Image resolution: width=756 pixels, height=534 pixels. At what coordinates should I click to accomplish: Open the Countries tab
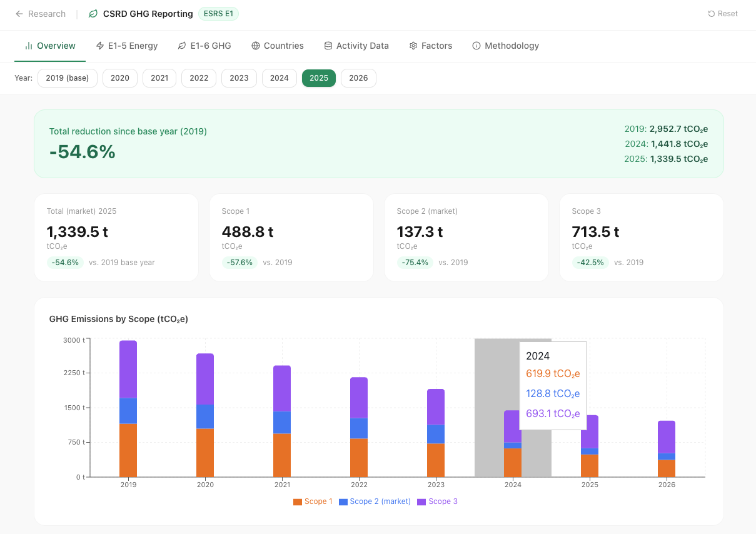[x=278, y=46]
